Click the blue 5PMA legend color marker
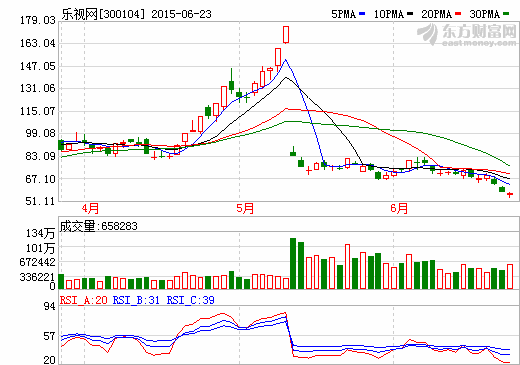520x365 pixels. (x=362, y=14)
